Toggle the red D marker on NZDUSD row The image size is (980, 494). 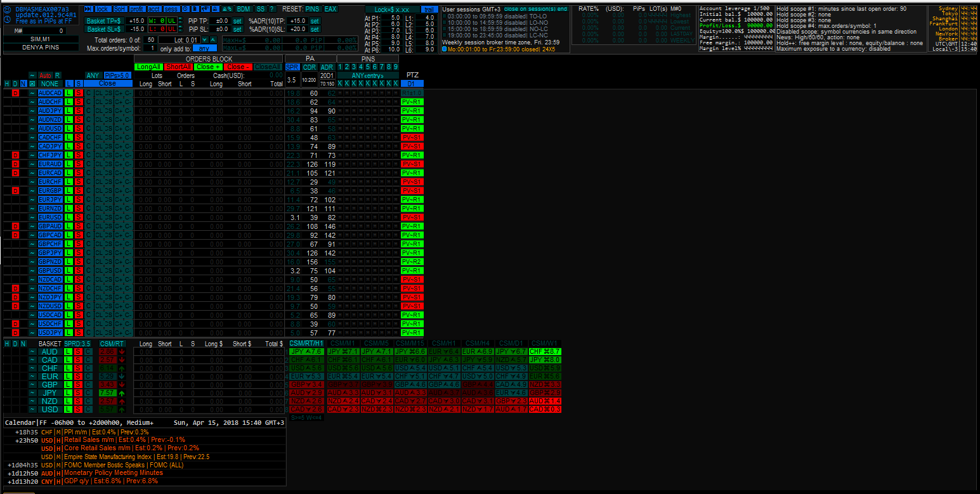pyautogui.click(x=15, y=306)
